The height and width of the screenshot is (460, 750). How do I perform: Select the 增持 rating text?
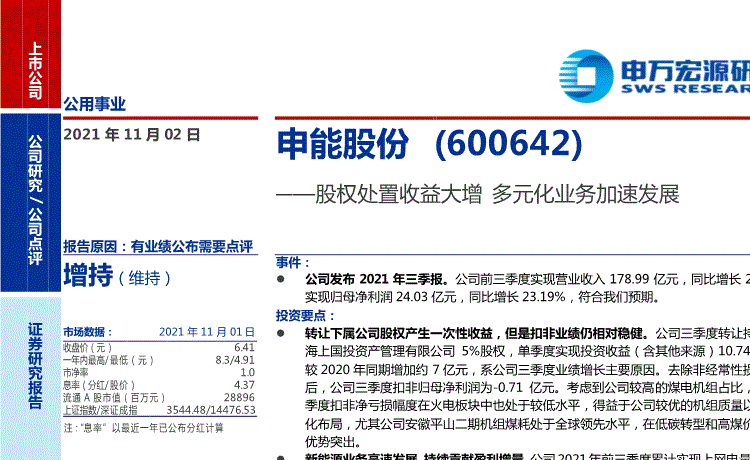[88, 275]
